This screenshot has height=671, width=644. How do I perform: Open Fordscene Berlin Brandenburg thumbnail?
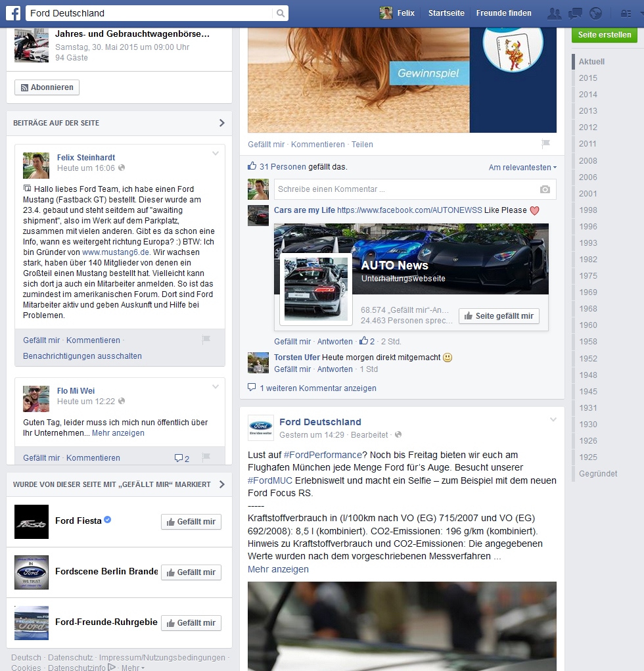point(32,572)
